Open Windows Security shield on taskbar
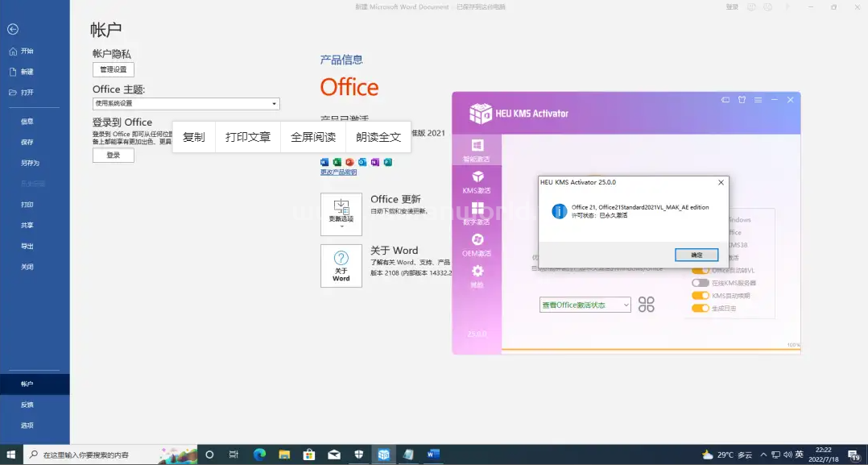The image size is (868, 465). point(359,455)
